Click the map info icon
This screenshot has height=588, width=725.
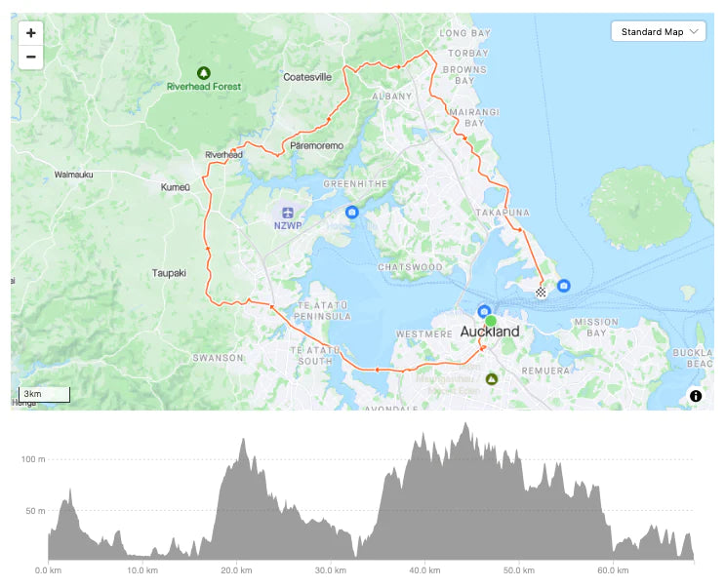click(x=696, y=396)
